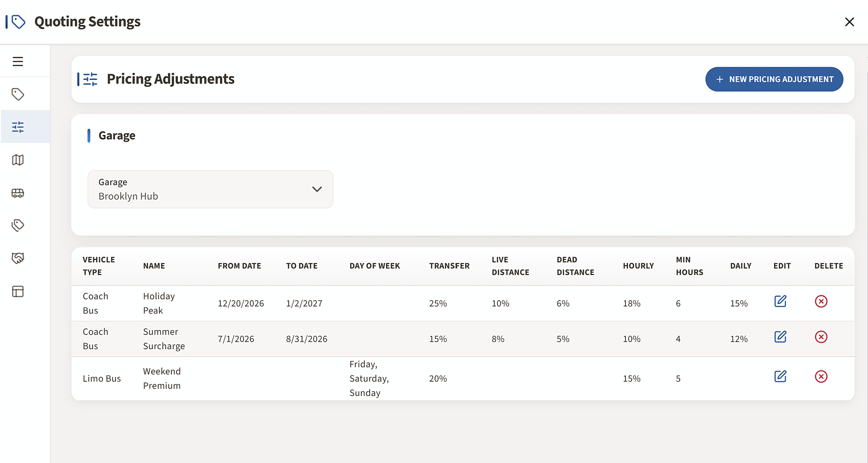Click the To Date column header
Viewport: 868px width, 463px height.
(x=302, y=266)
